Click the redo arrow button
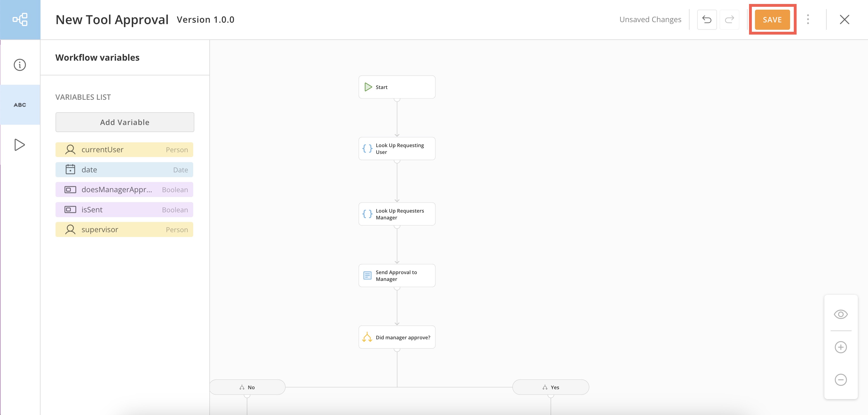 (729, 20)
